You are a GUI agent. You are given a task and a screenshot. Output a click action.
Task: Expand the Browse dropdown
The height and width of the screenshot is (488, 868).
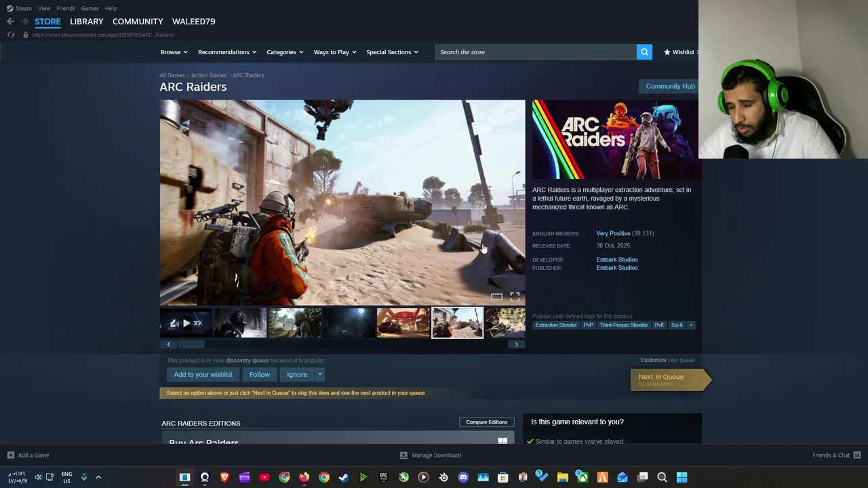174,52
